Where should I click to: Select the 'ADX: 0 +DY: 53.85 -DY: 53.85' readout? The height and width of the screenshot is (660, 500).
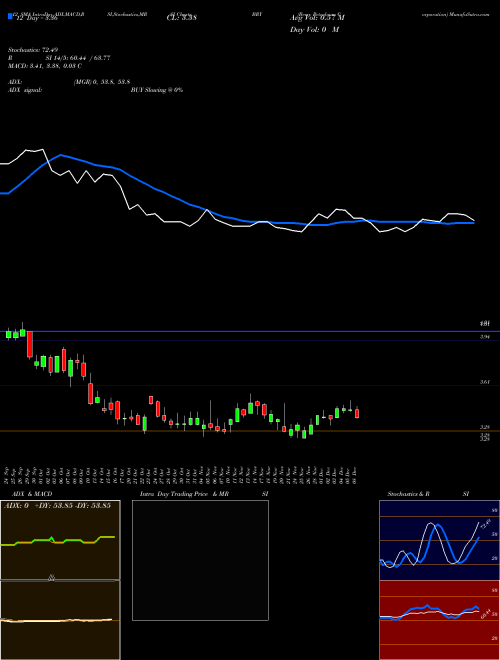pyautogui.click(x=57, y=505)
